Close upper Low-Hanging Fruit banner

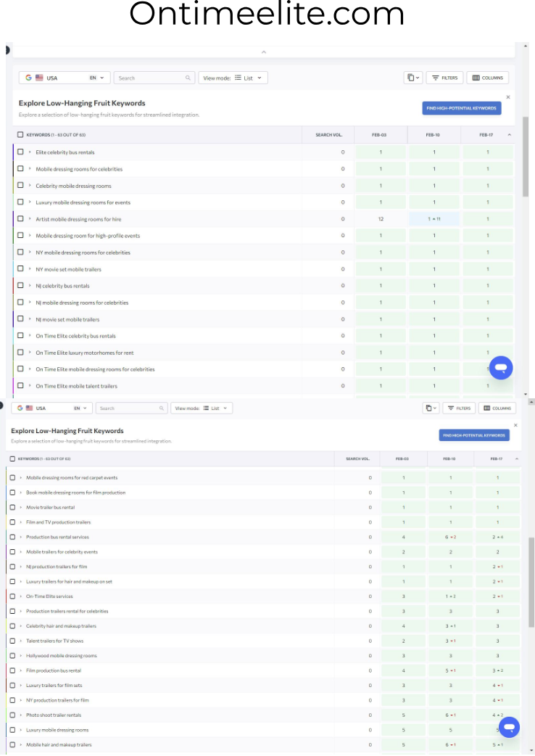(508, 97)
